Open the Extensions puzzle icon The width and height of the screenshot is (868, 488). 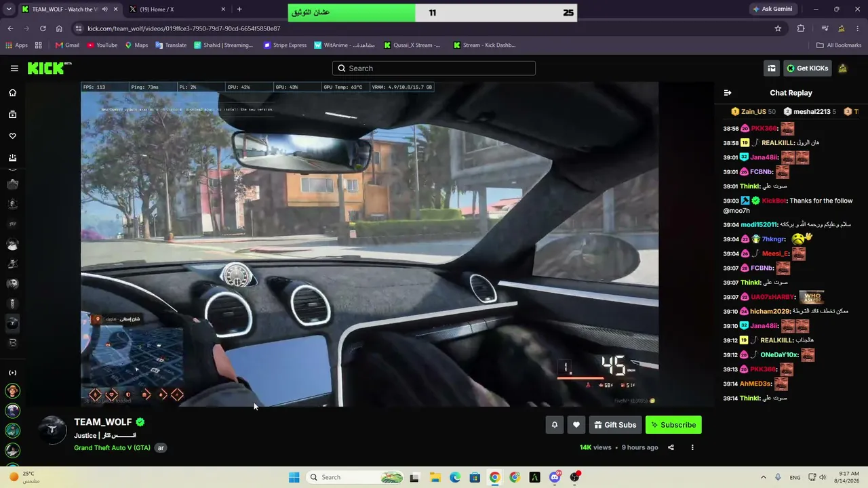click(801, 28)
